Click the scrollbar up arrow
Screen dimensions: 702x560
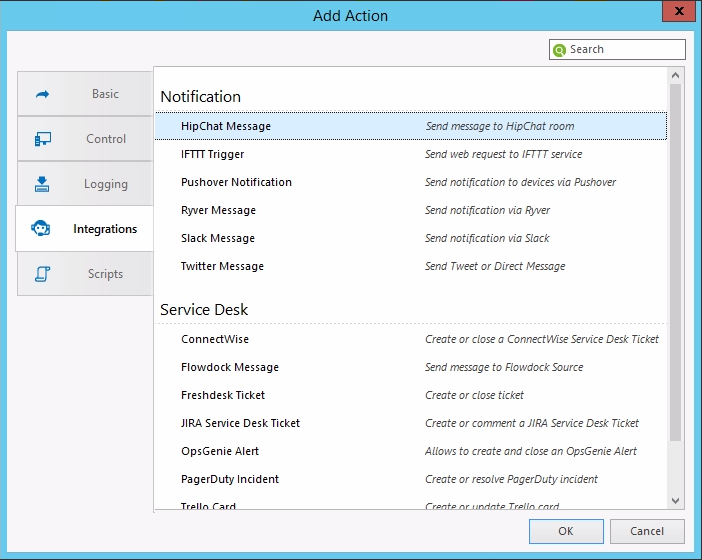point(676,75)
